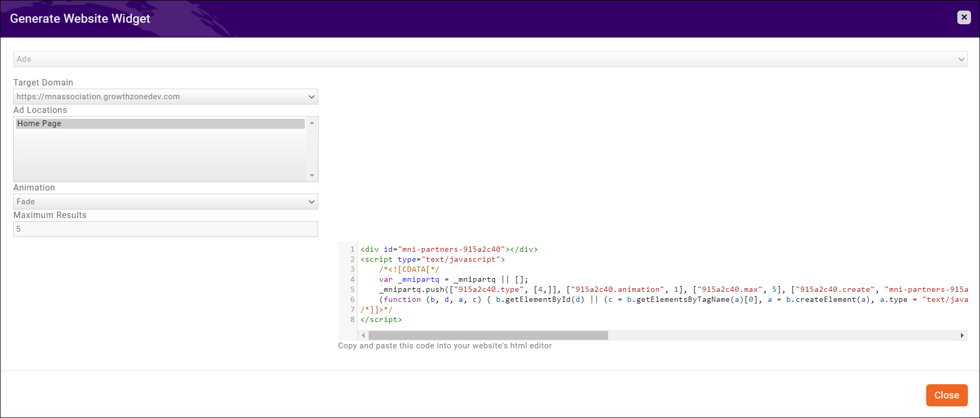
Task: Click the closing script tag line
Action: [x=381, y=319]
